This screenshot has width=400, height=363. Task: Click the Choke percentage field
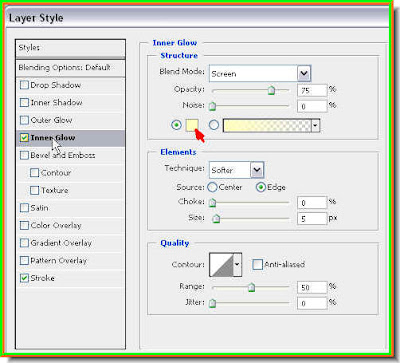[312, 203]
